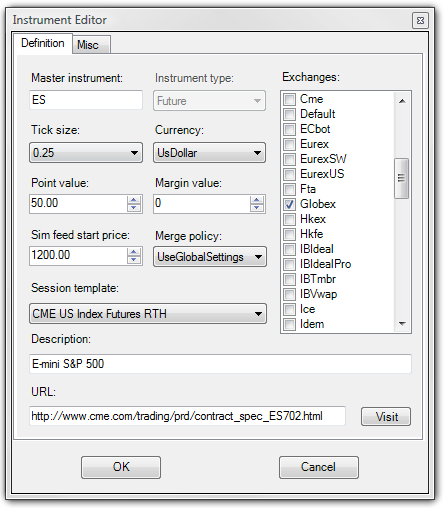444x508 pixels.
Task: Decrease Sim feed start price
Action: pyautogui.click(x=134, y=259)
